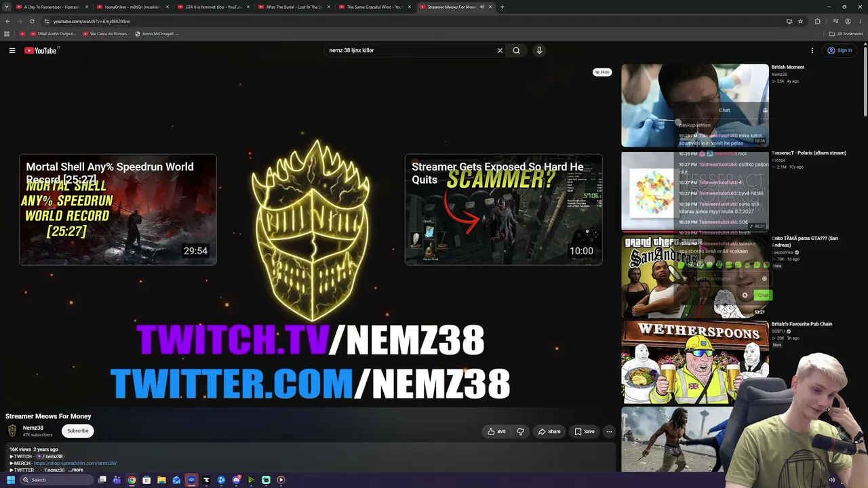Viewport: 868px width, 488px height.
Task: Open the taskbar volume speaker icon
Action: click(x=832, y=480)
